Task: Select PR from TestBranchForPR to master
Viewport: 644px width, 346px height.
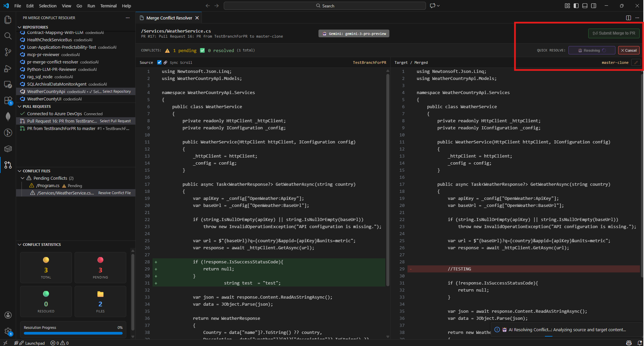Action: (x=76, y=129)
